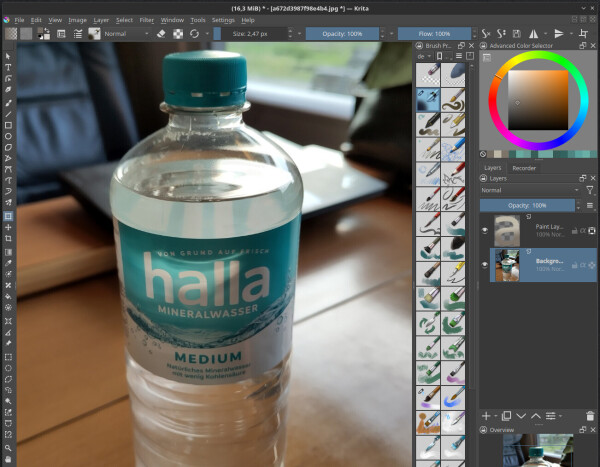This screenshot has width=600, height=467.
Task: Lock the Paint Layer
Action: (x=574, y=231)
